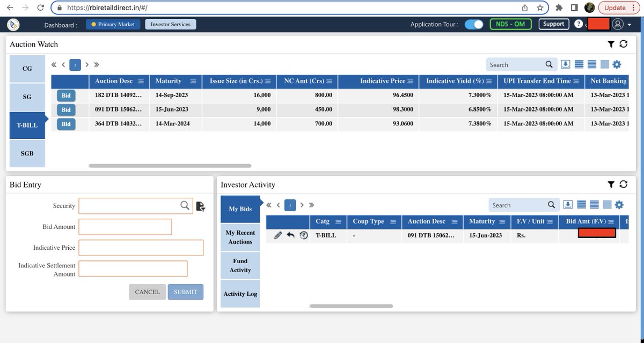
Task: Download Investor Activity table data
Action: [568, 205]
